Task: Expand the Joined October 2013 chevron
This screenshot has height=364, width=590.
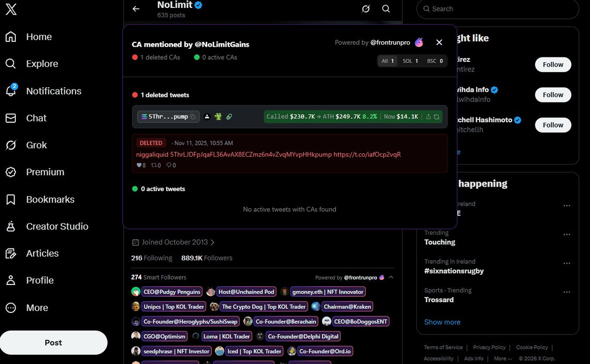Action: (x=212, y=242)
